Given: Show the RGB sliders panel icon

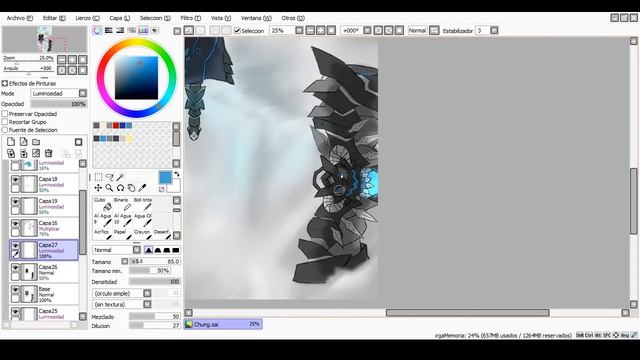Looking at the screenshot, I should [109, 31].
